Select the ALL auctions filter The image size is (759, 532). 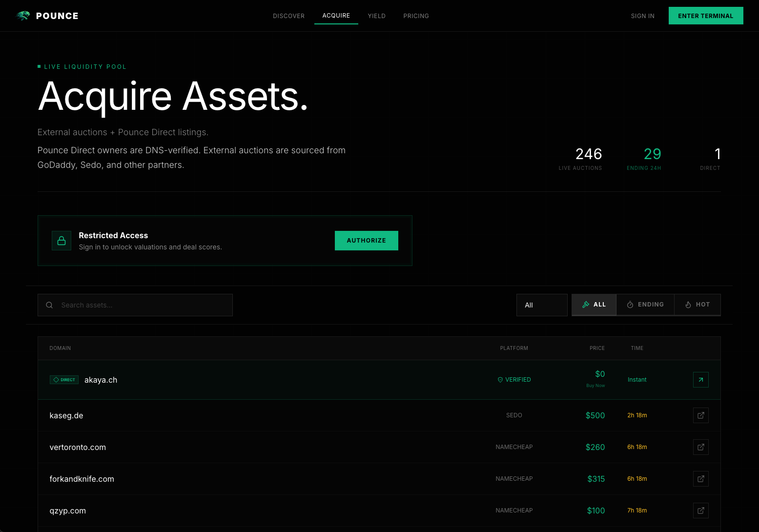pos(594,305)
